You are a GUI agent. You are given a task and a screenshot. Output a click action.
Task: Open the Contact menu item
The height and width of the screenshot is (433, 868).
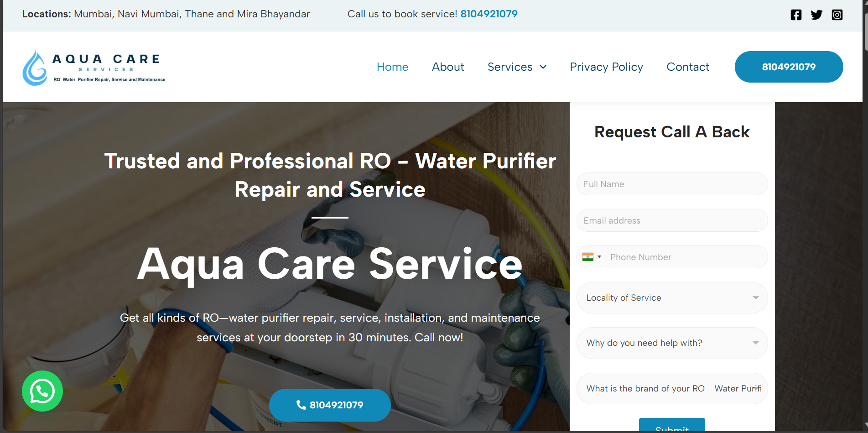tap(688, 67)
